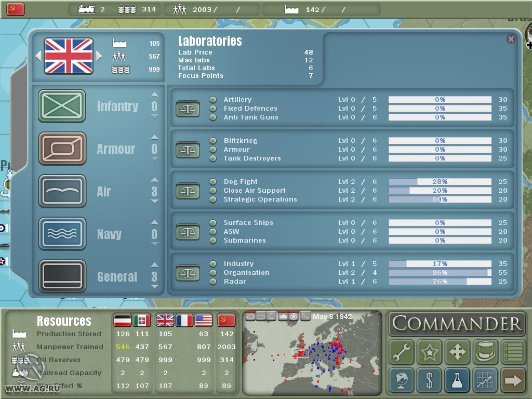
Task: Click the four-arrow move command button
Action: tap(457, 352)
